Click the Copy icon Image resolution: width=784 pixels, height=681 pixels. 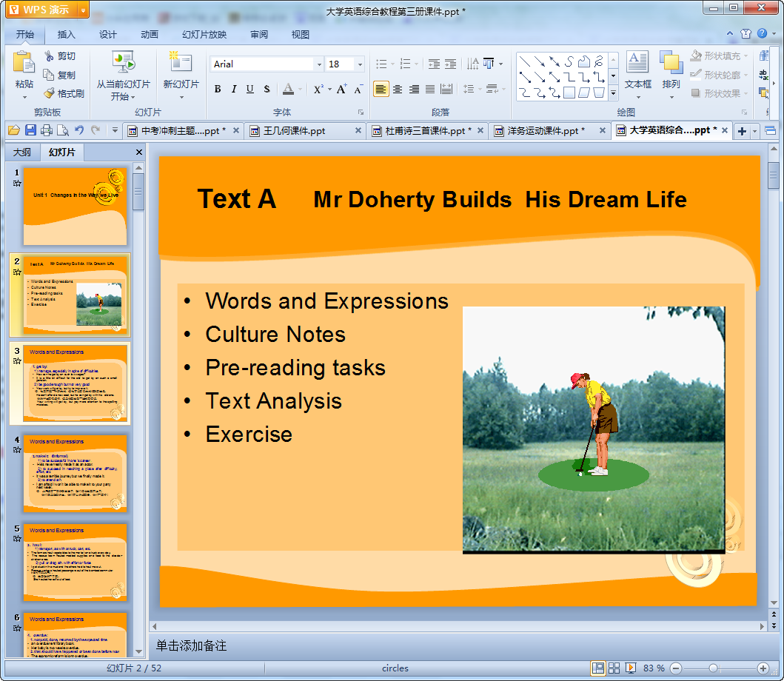(x=49, y=75)
